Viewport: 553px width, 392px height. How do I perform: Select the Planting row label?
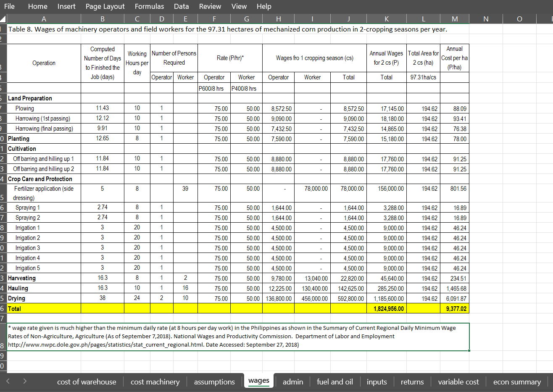pyautogui.click(x=44, y=139)
